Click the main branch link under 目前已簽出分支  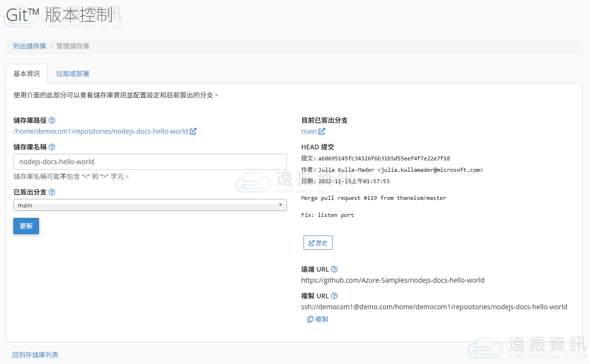click(309, 131)
